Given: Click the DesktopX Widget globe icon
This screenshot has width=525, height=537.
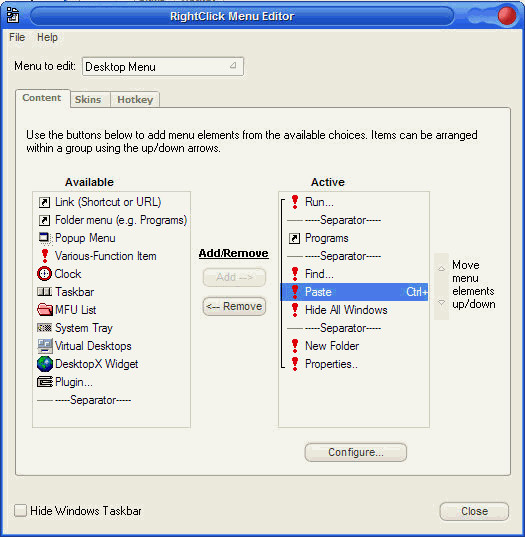Looking at the screenshot, I should 45,364.
